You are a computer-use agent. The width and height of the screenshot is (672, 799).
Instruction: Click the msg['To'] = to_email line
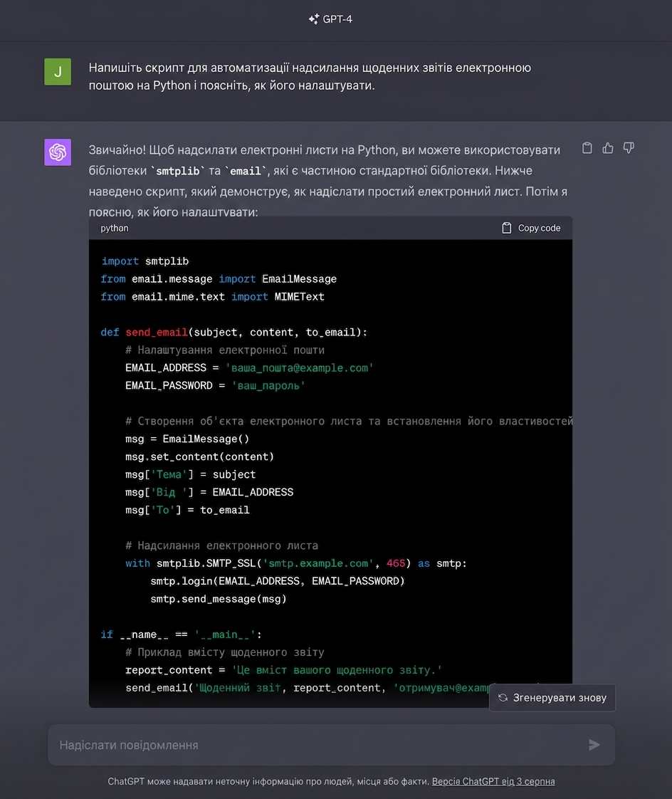coord(187,510)
